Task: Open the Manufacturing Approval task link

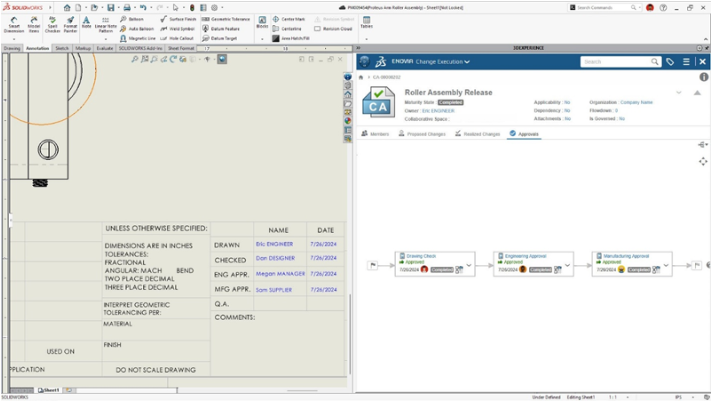Action: (x=626, y=256)
